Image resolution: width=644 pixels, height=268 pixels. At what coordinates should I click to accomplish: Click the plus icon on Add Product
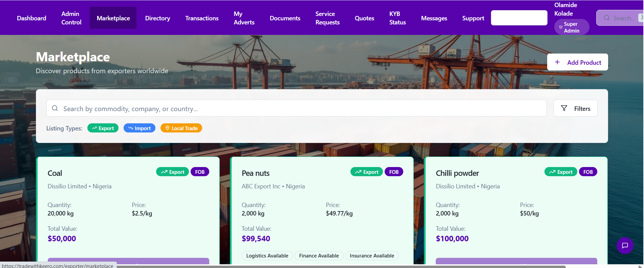557,62
